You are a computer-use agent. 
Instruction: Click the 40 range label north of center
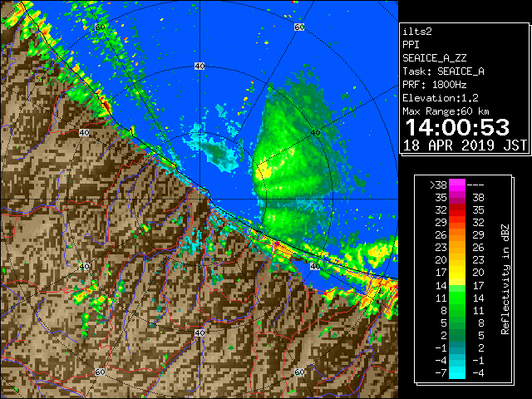point(199,66)
